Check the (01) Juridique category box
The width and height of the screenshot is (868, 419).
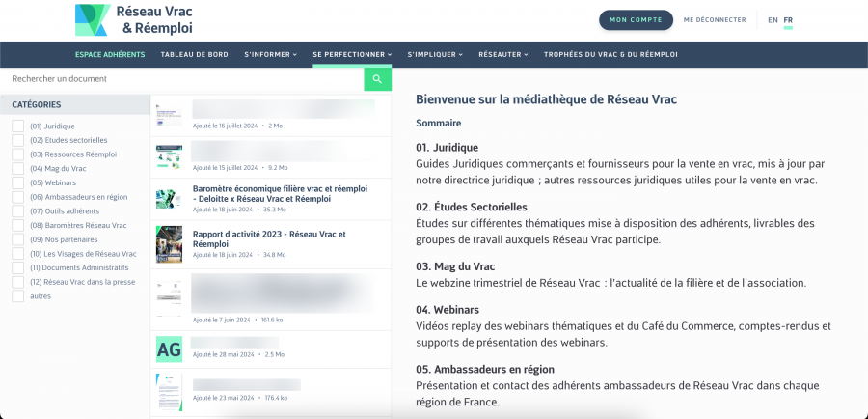(17, 126)
